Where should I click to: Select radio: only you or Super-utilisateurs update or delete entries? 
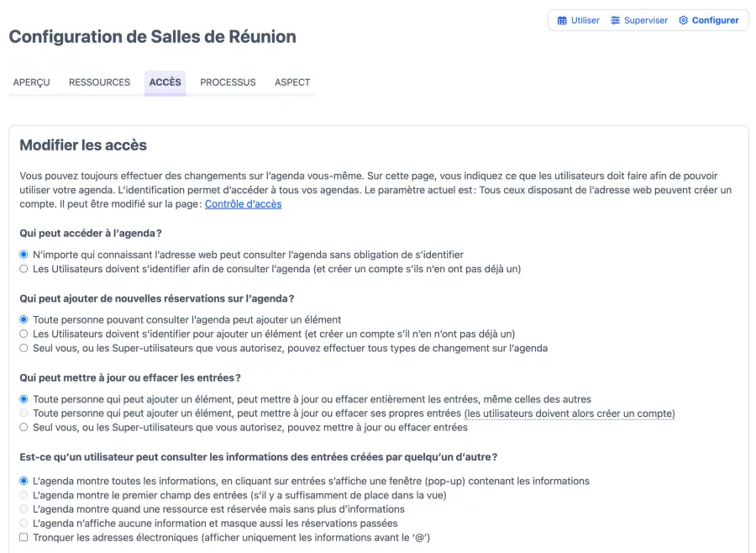tap(24, 428)
